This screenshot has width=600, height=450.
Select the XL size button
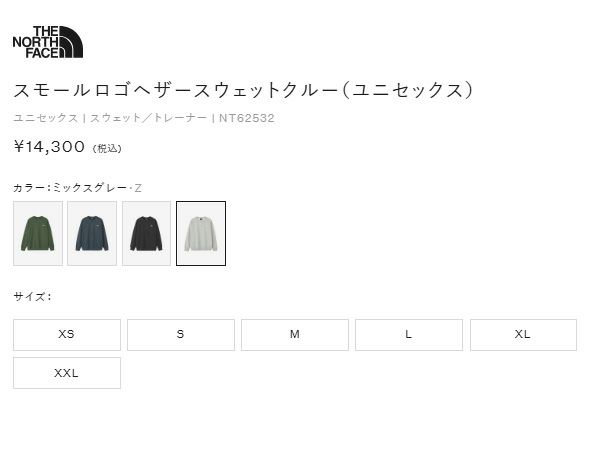point(523,335)
